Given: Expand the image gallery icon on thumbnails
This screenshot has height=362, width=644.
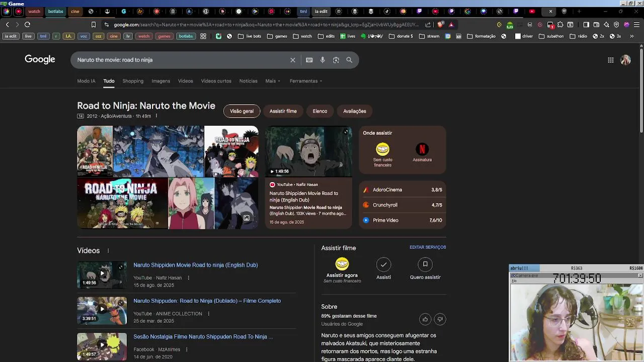Looking at the screenshot, I should (x=247, y=218).
